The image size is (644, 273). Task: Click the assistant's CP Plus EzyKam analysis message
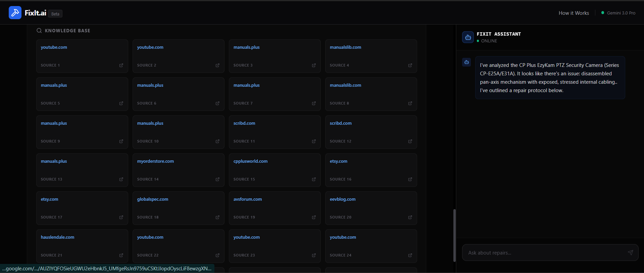point(550,78)
